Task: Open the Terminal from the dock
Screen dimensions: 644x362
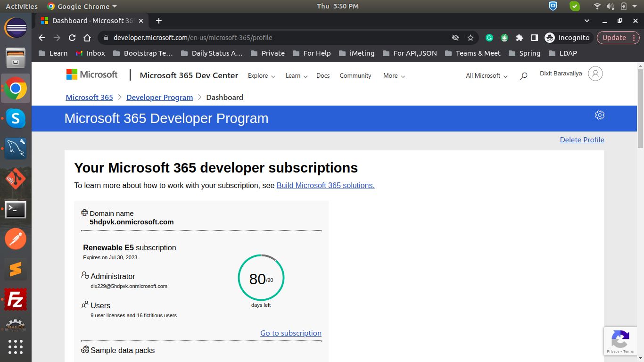Action: [16, 209]
